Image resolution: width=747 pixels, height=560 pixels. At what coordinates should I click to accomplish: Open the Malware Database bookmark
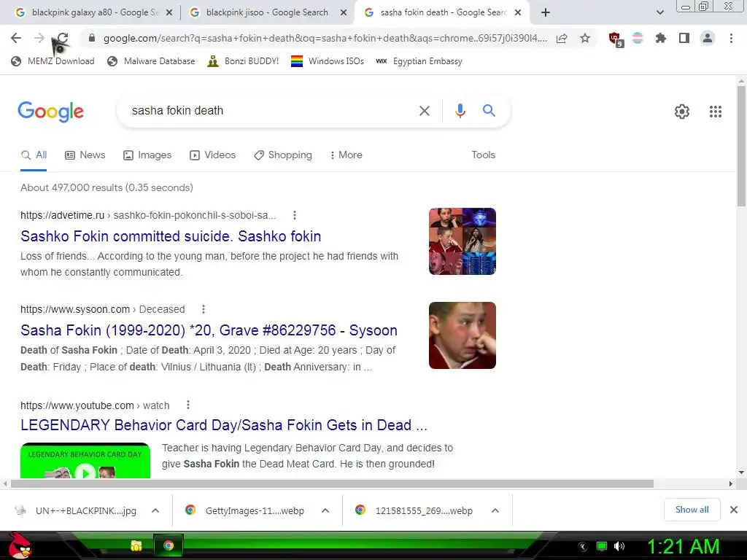pos(152,61)
